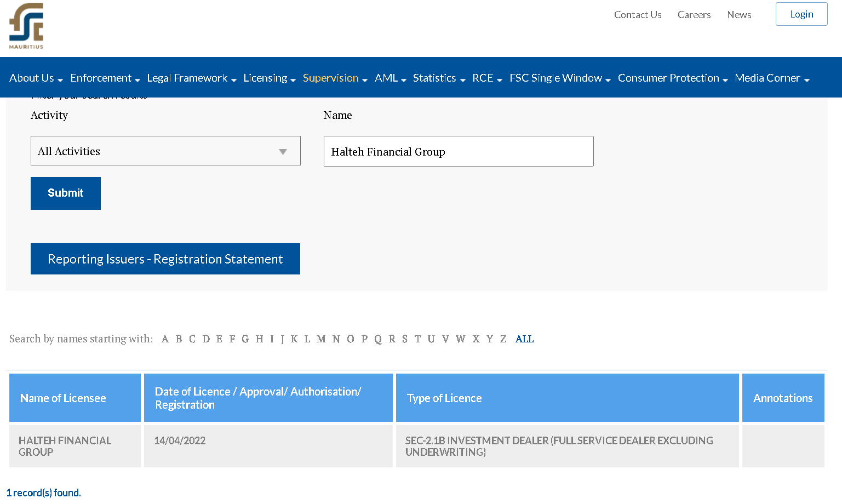Open Reporting Issuers - Registration Statement
Viewport: 842px width, 504px height.
(x=165, y=259)
